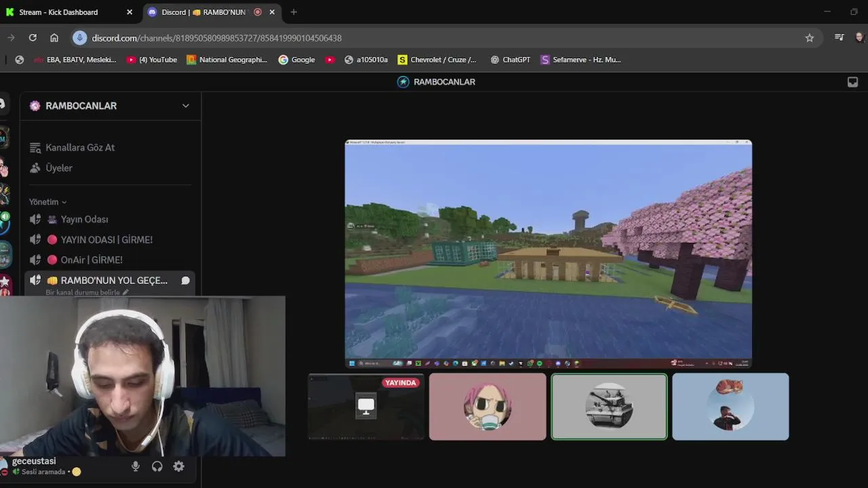Open Discord direct messages home icon
The image size is (868, 488).
(2, 104)
